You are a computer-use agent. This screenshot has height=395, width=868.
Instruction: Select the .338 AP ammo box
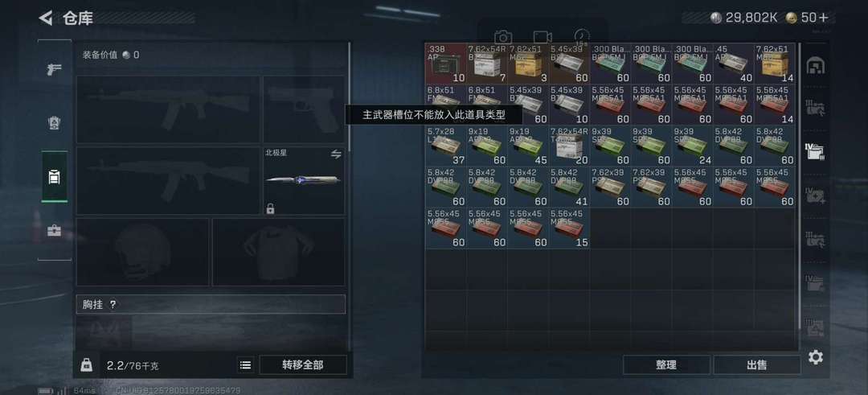pyautogui.click(x=445, y=64)
